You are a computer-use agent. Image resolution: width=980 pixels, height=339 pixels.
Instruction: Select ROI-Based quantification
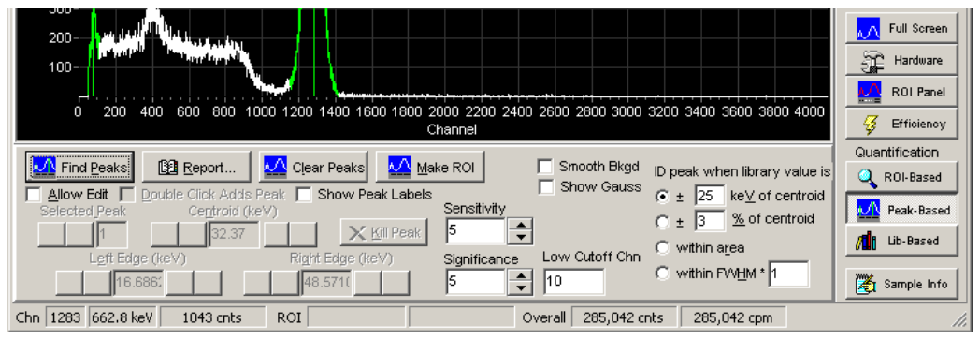tap(901, 177)
